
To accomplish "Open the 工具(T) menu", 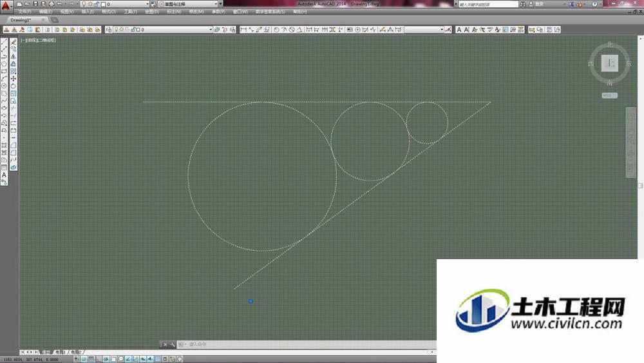I will [131, 12].
